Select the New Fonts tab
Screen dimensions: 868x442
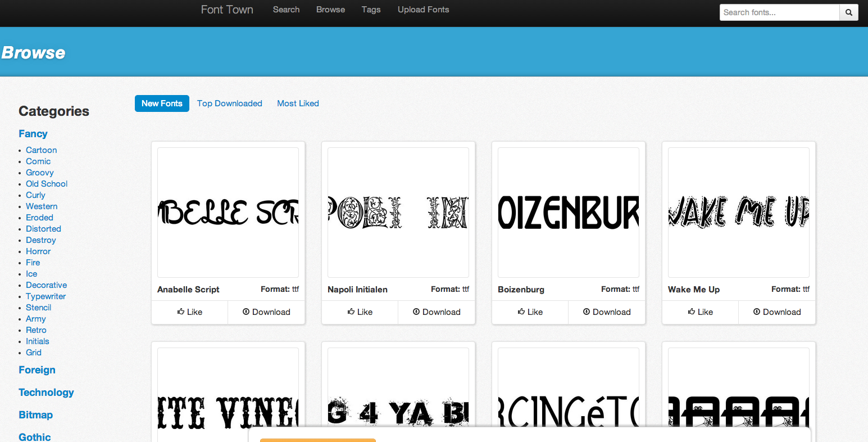coord(162,103)
